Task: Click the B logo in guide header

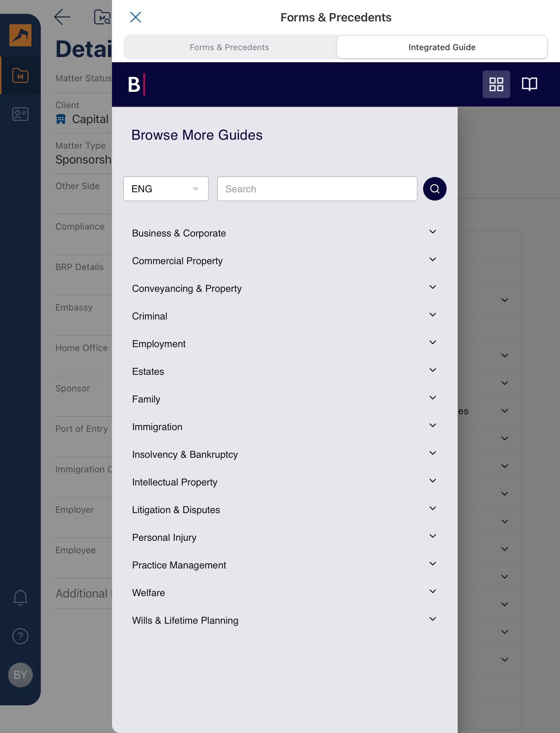Action: click(136, 84)
